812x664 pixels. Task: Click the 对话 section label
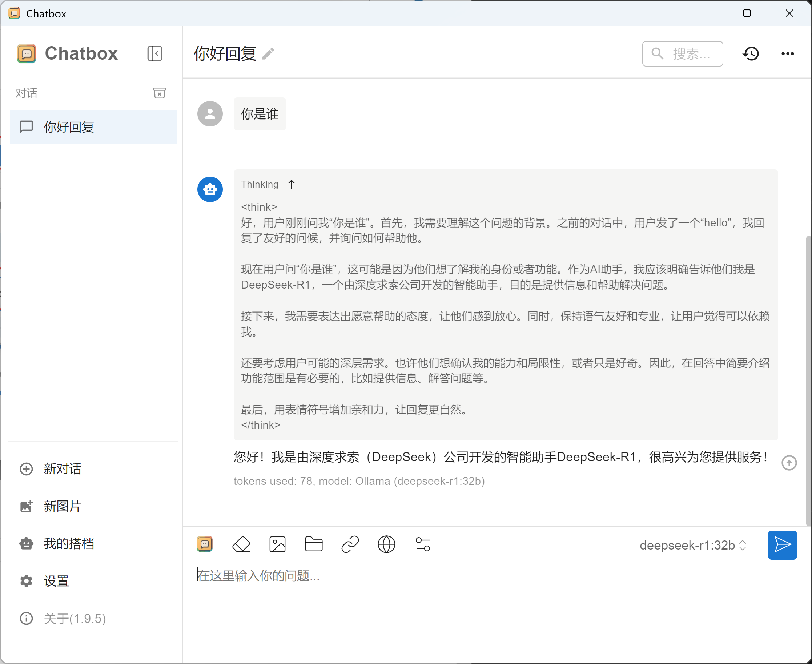click(x=27, y=93)
